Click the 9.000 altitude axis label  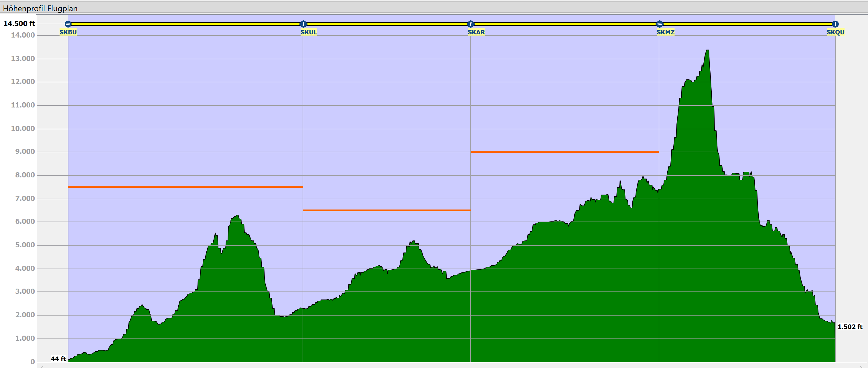[x=25, y=152]
